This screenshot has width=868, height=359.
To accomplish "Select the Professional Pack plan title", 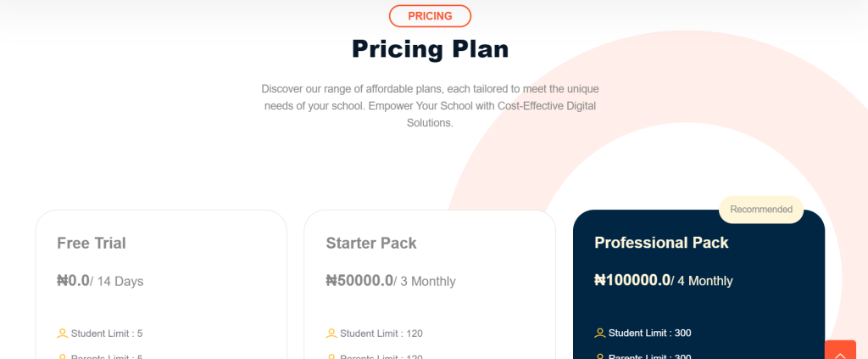I will 661,243.
